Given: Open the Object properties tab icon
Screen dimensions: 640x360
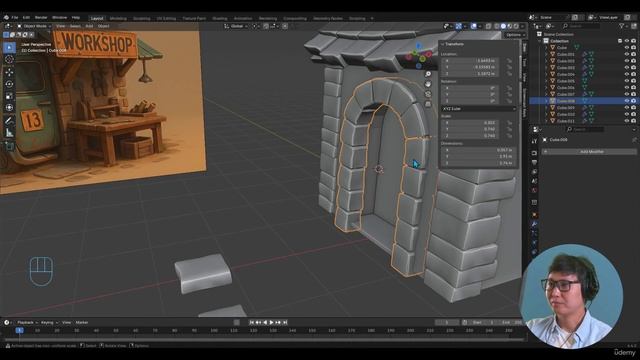Looking at the screenshot, I should click(534, 215).
